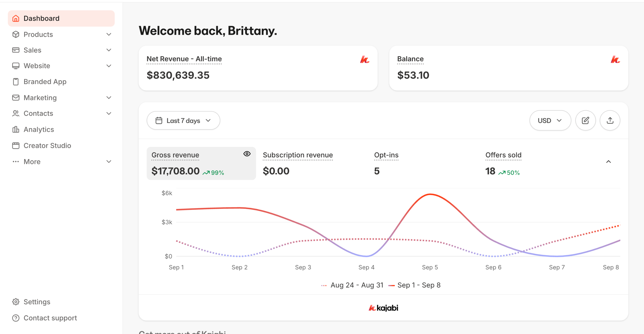The width and height of the screenshot is (644, 334).
Task: Toggle Gross revenue eye visibility icon
Action: tap(247, 154)
